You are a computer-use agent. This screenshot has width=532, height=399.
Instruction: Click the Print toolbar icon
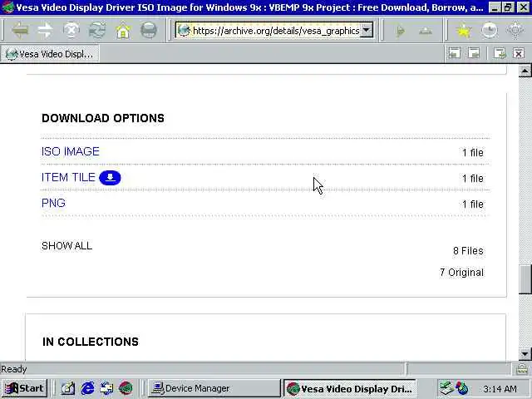148,31
